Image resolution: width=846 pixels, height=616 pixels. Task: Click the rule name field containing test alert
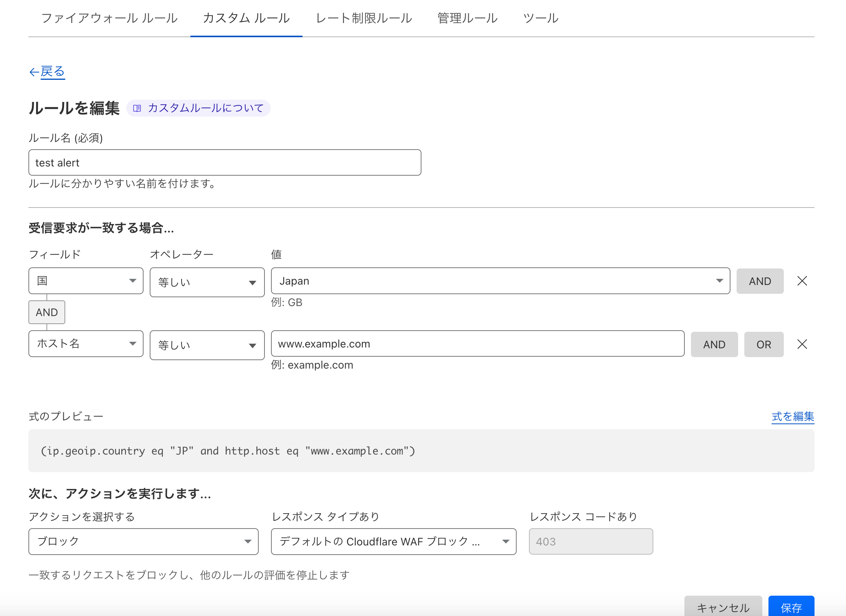(x=225, y=162)
